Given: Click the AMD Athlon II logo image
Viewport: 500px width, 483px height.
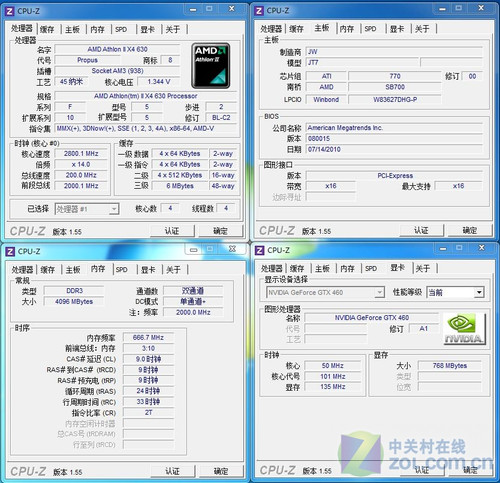Looking at the screenshot, I should [211, 66].
